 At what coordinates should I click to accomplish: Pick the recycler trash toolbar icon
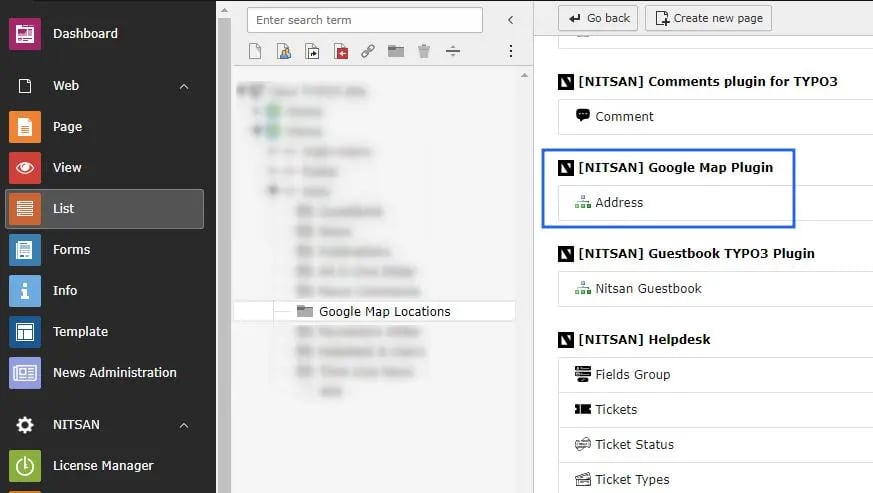(424, 51)
